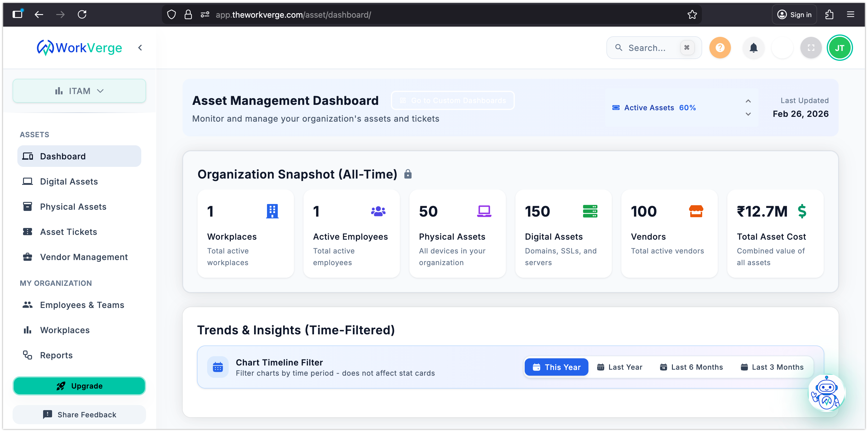
Task: Select the This Year filter button
Action: coord(556,367)
